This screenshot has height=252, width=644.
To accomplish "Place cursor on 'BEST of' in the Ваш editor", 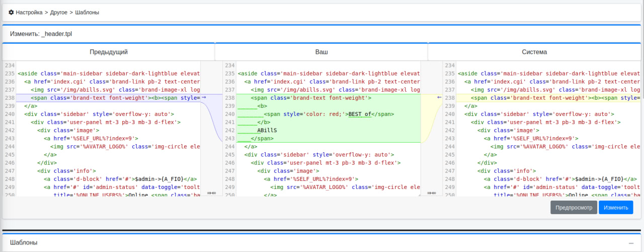I will (360, 114).
